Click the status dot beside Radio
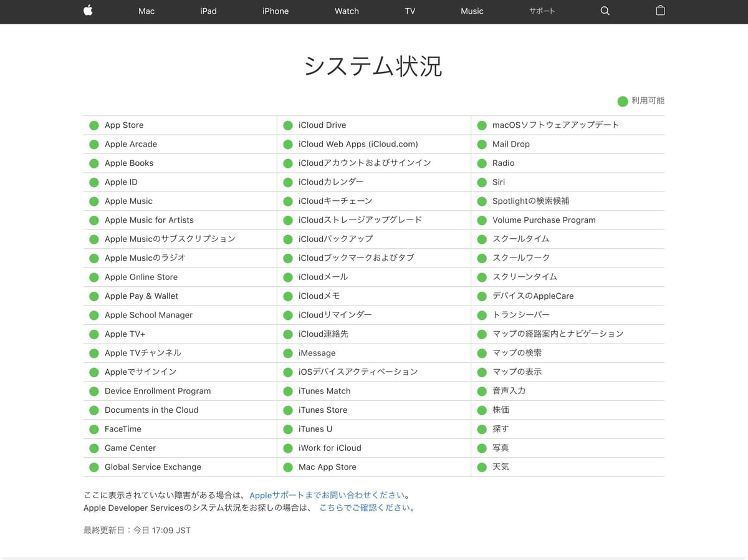This screenshot has width=748, height=560. [481, 163]
